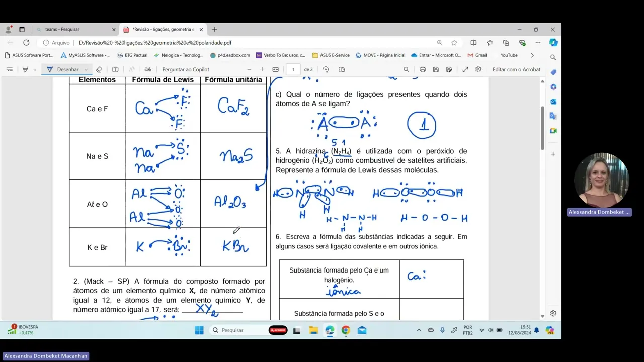Open BTG Pactual bookmark

tap(132, 55)
